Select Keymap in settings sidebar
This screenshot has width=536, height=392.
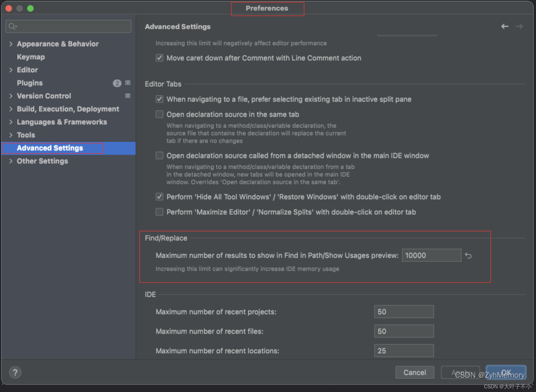(x=31, y=57)
